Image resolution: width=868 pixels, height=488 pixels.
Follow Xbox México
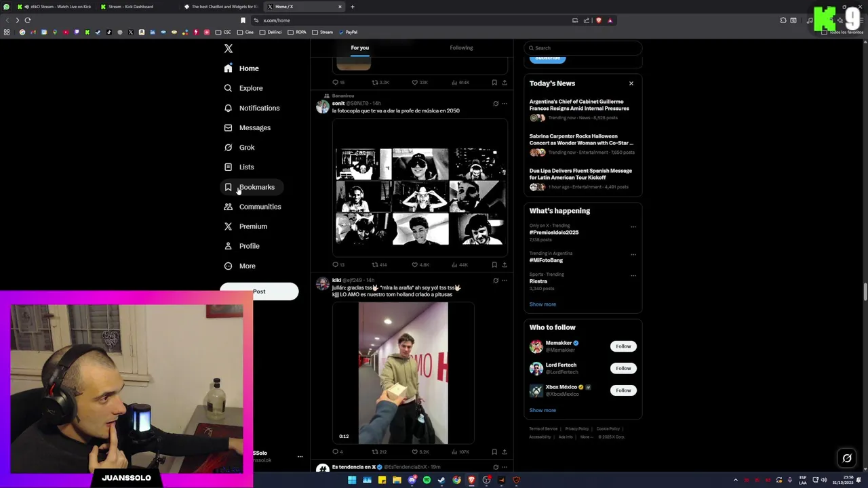[x=623, y=390]
